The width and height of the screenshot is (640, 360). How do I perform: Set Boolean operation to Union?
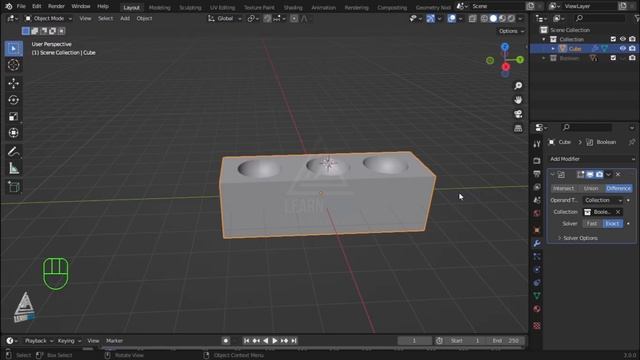pyautogui.click(x=591, y=189)
